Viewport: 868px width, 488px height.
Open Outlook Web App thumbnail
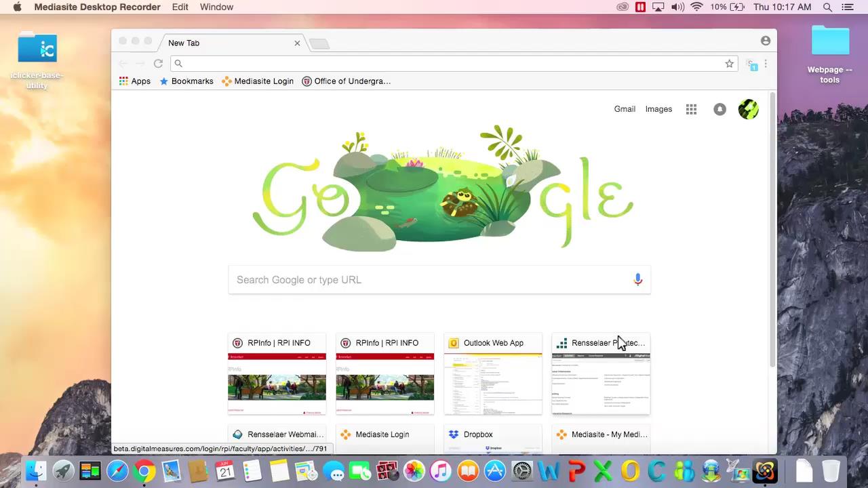click(493, 374)
